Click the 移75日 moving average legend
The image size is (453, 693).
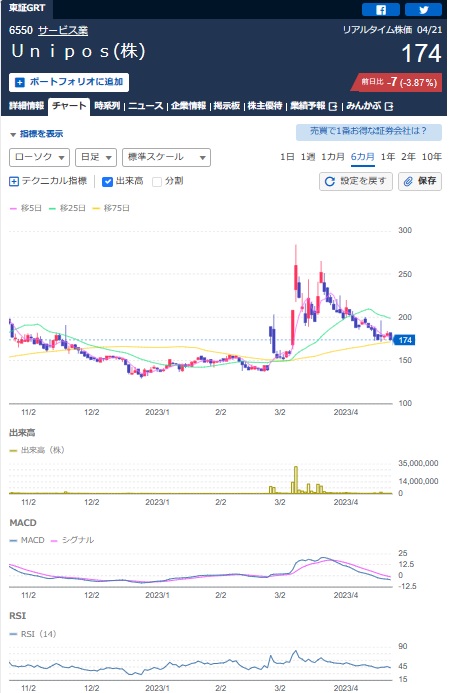(x=110, y=208)
